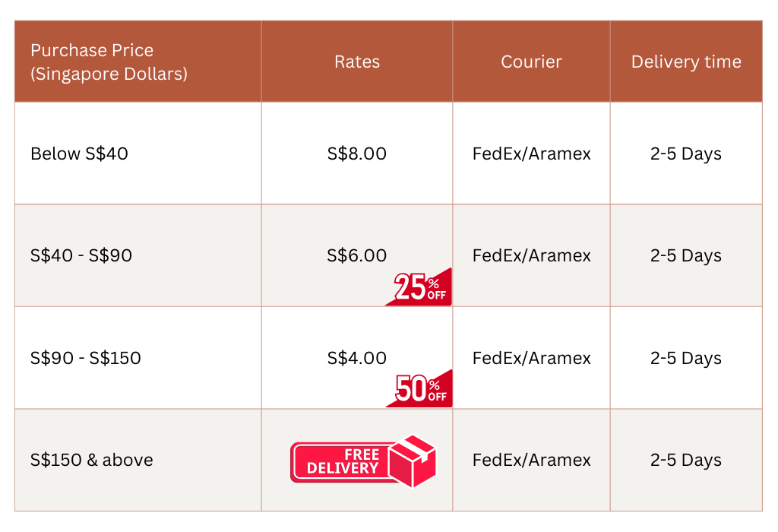Select the Purchase Price column header

108,62
